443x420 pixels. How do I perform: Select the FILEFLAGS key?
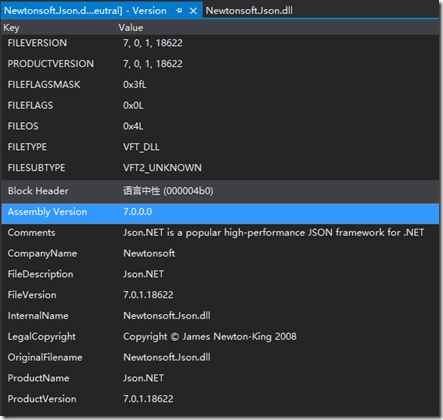30,105
